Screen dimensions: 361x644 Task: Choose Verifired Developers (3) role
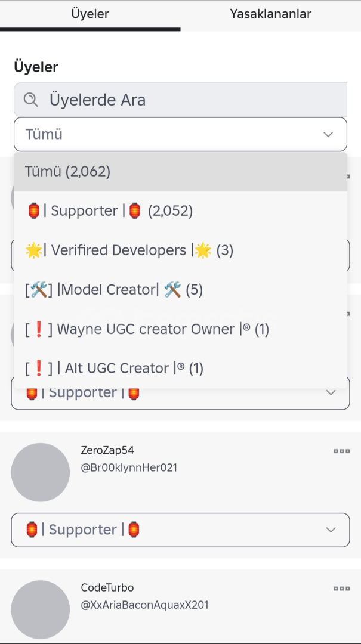129,250
